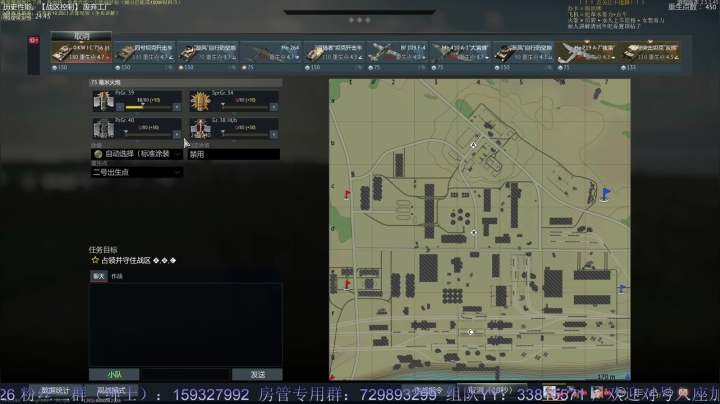Decrease Gr. 38 Hl/B ammo count

[x=217, y=135]
